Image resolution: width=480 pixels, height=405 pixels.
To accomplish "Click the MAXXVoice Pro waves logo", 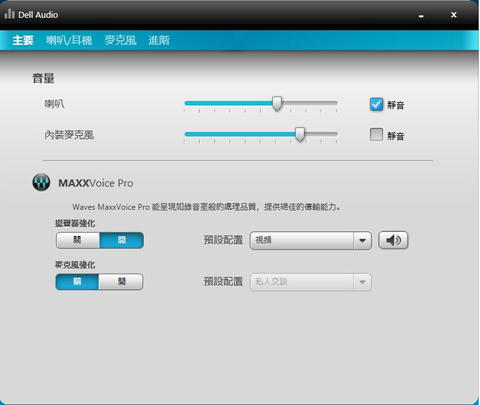I will tap(41, 182).
